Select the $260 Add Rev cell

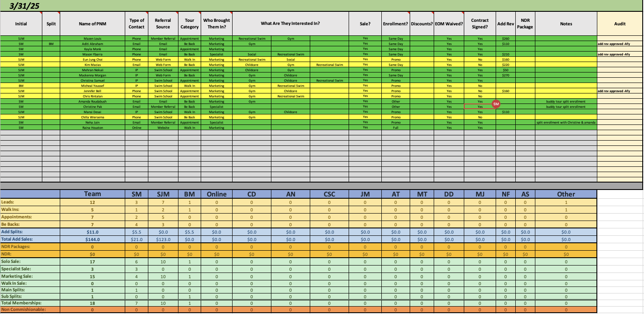pyautogui.click(x=506, y=38)
